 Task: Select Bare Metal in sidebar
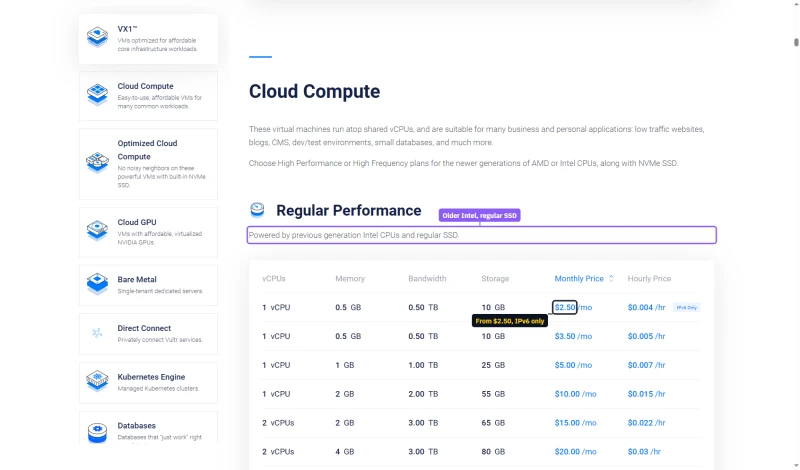point(148,285)
